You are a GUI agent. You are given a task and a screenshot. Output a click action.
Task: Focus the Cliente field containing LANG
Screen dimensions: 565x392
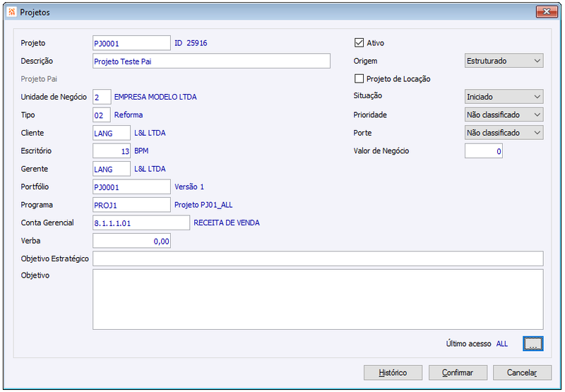coord(112,133)
